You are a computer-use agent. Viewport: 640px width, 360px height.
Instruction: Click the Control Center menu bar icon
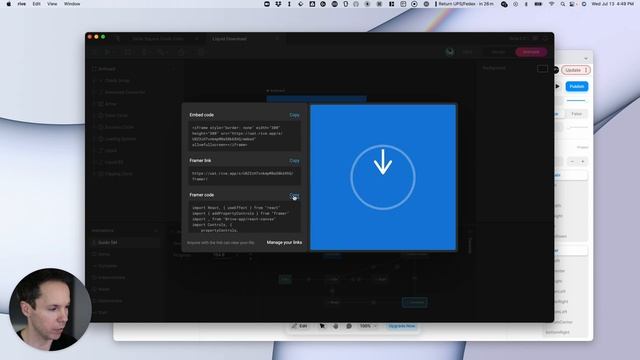pos(573,4)
